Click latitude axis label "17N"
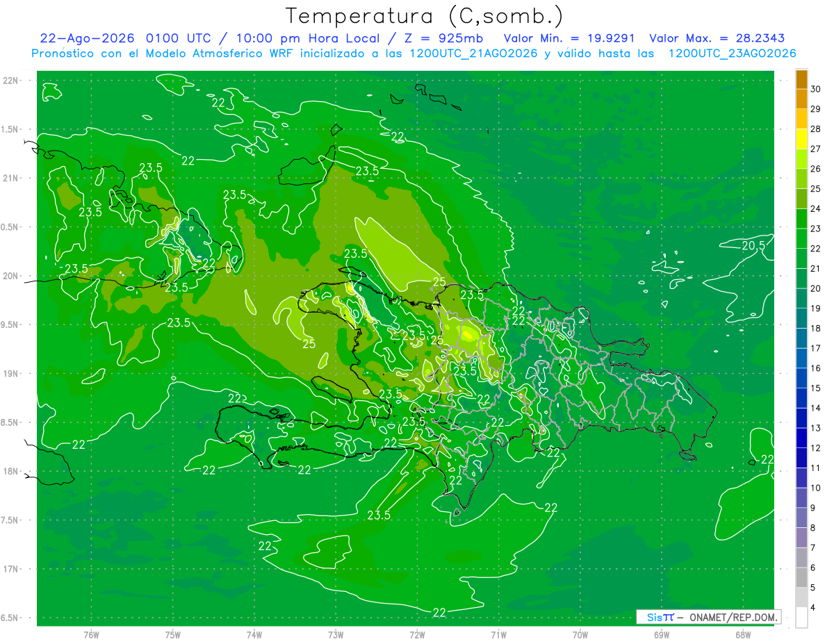 11,570
